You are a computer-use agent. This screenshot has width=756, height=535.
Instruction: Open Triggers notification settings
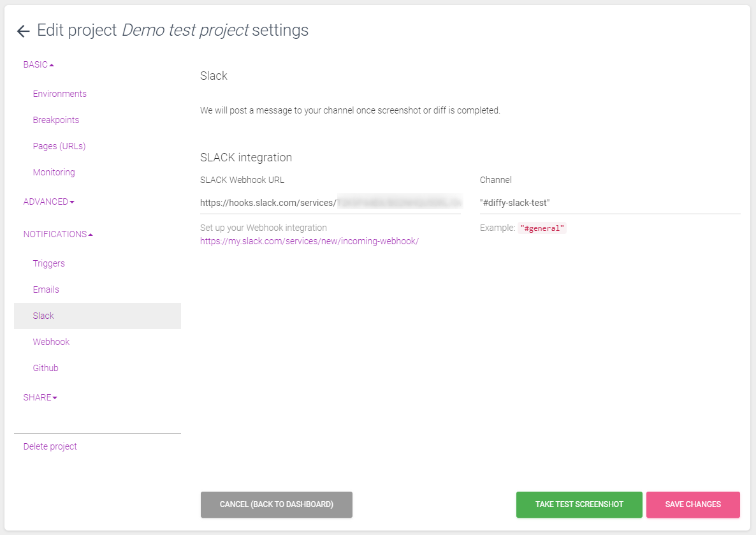tap(48, 263)
